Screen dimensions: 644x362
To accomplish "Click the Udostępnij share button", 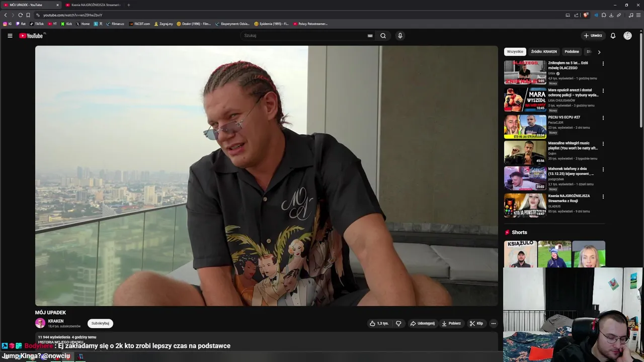I will (422, 323).
